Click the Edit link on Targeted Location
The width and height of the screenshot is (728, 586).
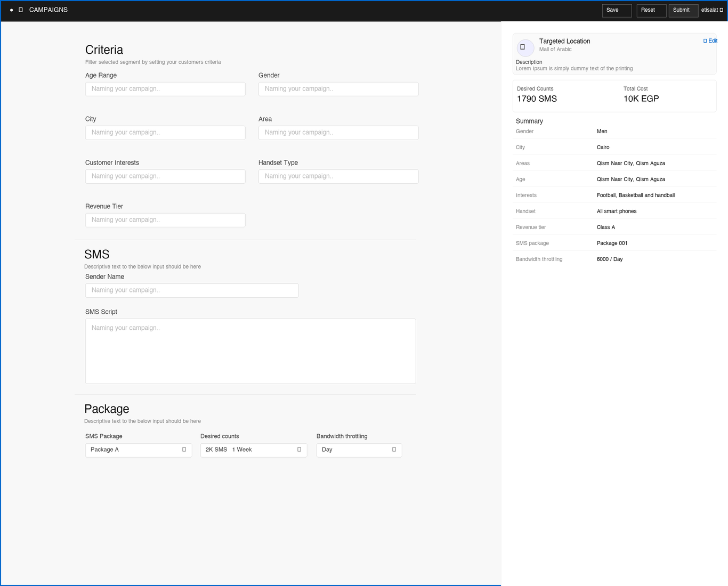click(x=713, y=40)
